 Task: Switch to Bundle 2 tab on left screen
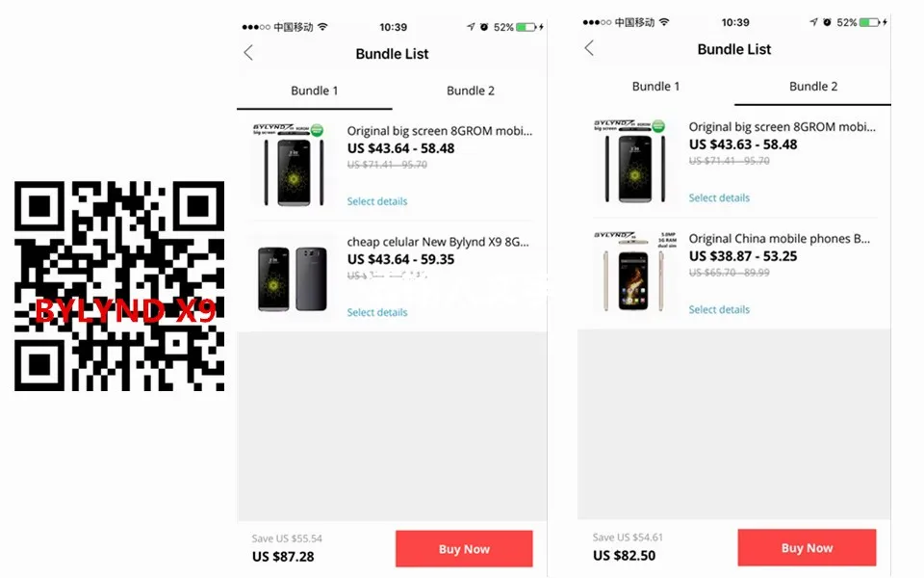pos(471,91)
